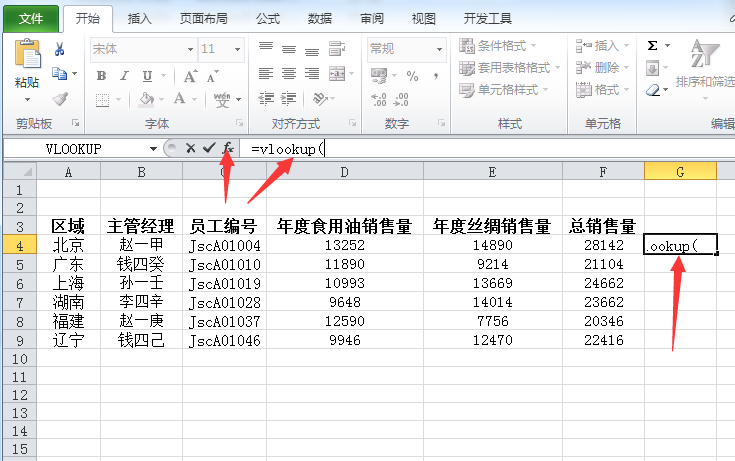Click the Select All corner button
The width and height of the screenshot is (735, 461).
point(20,171)
